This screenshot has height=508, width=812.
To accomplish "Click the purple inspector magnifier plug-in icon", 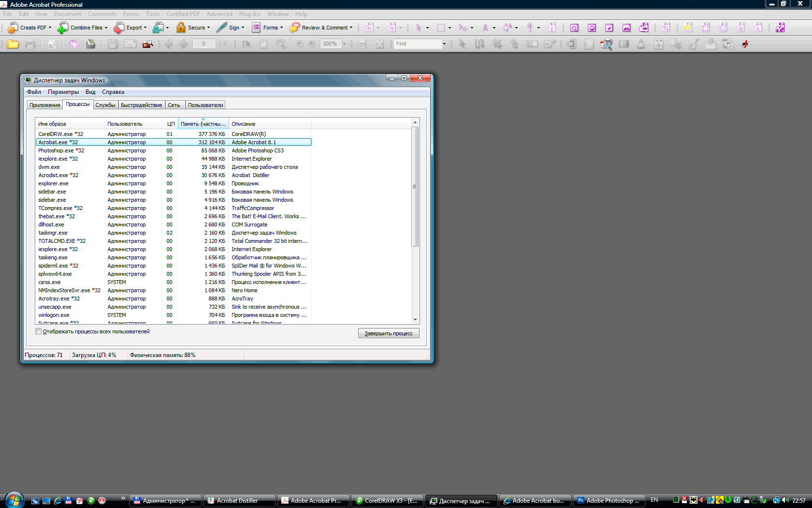I will click(574, 28).
